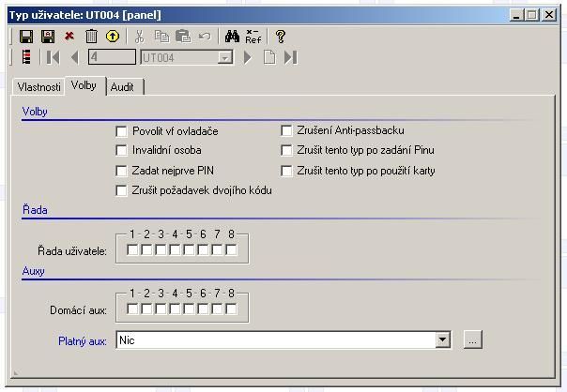This screenshot has width=567, height=392.
Task: Open the Audit tab
Action: tap(122, 86)
